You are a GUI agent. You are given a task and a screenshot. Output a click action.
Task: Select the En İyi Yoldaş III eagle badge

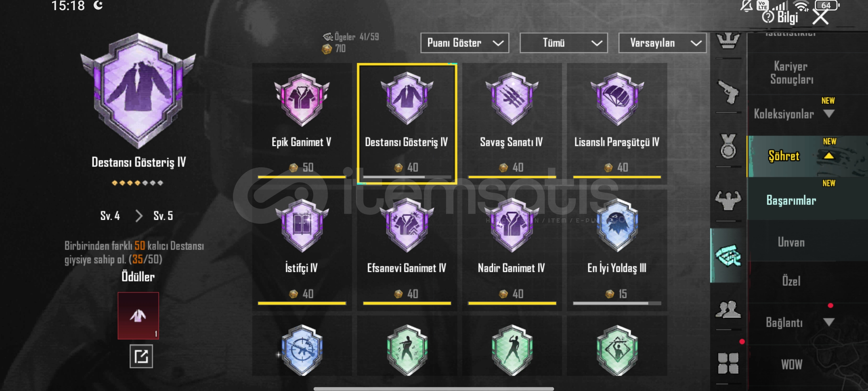coord(617,250)
